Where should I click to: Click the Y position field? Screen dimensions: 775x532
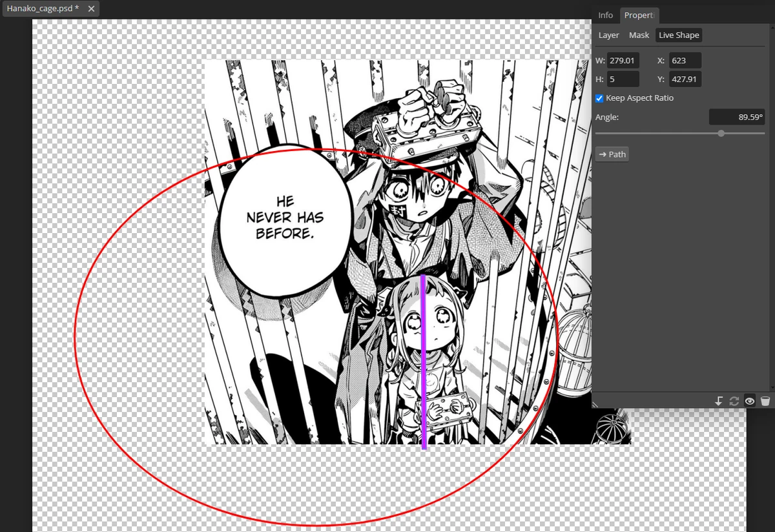pos(685,79)
